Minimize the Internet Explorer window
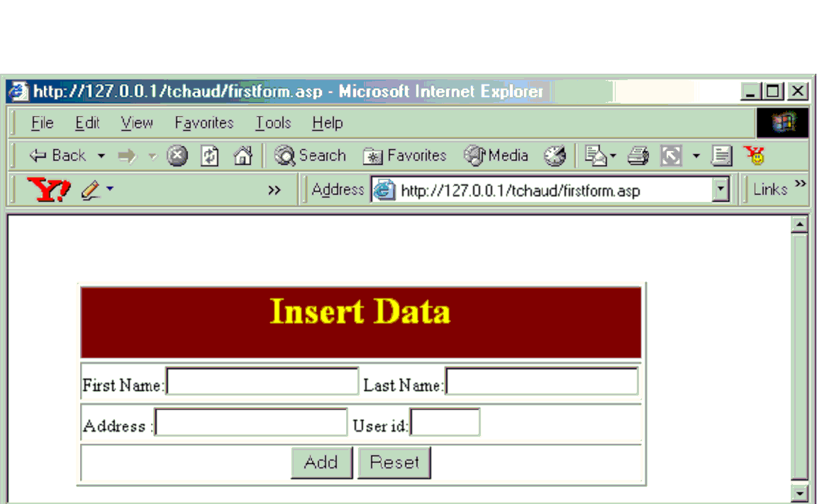The width and height of the screenshot is (817, 504). 750,91
